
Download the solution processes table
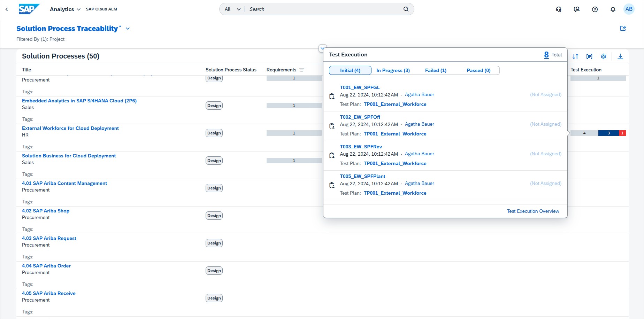(620, 56)
